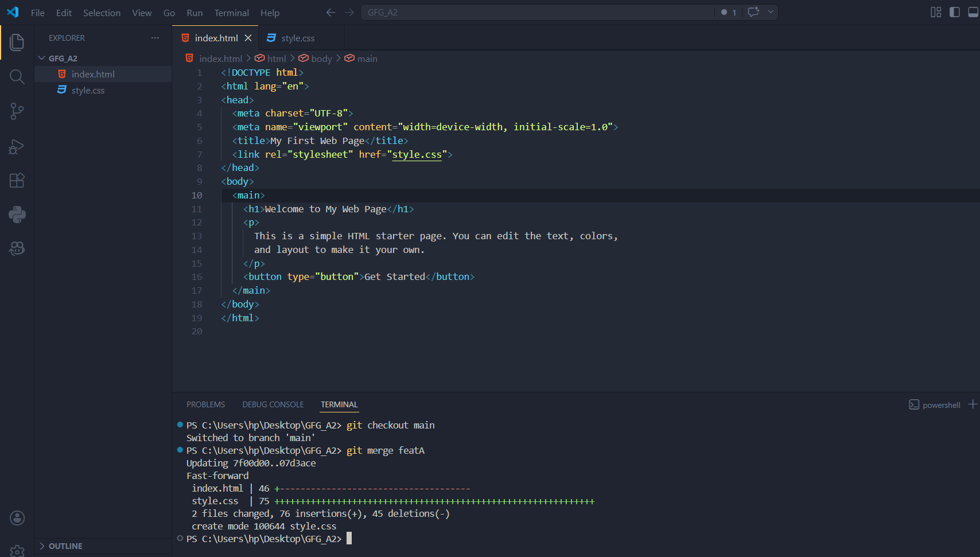Open the Explorer view in activity bar
Viewport: 980px width, 557px height.
tap(17, 42)
